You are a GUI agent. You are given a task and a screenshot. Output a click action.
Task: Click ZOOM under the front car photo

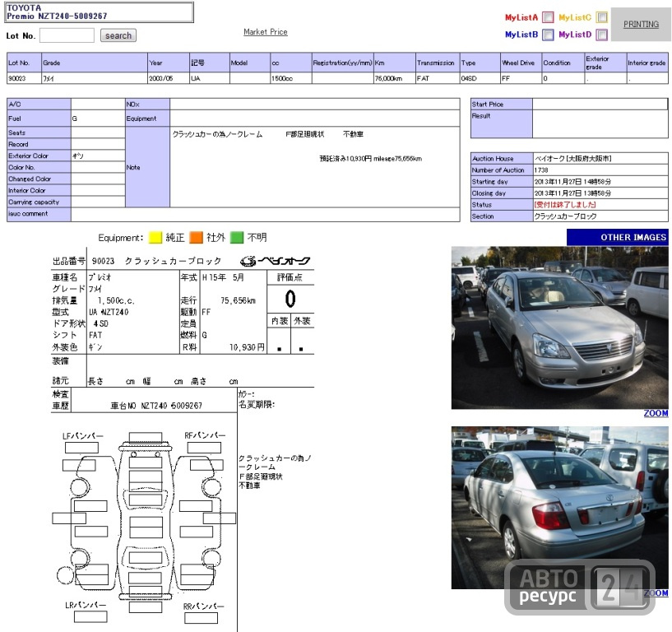point(656,413)
